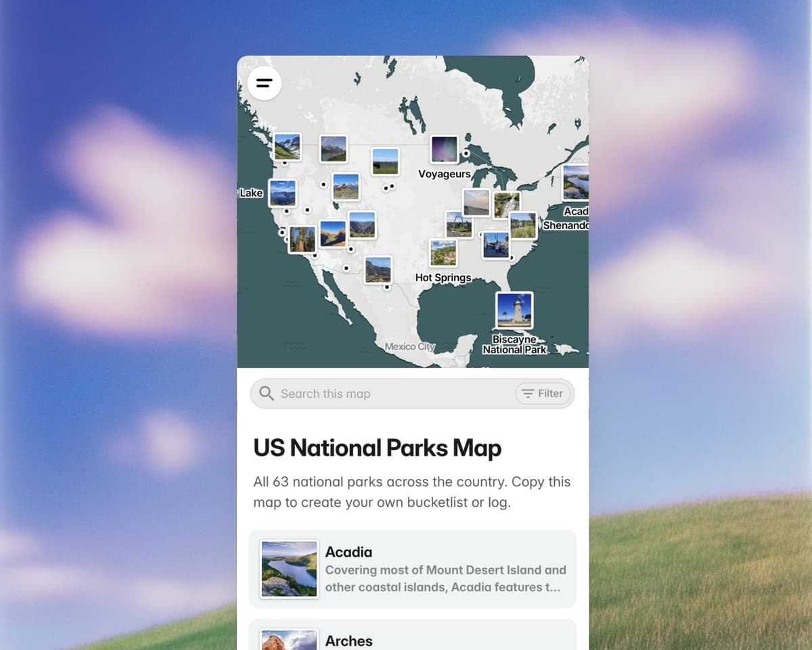Open the Acadia park entry in the list
This screenshot has height=650, width=812.
[413, 569]
